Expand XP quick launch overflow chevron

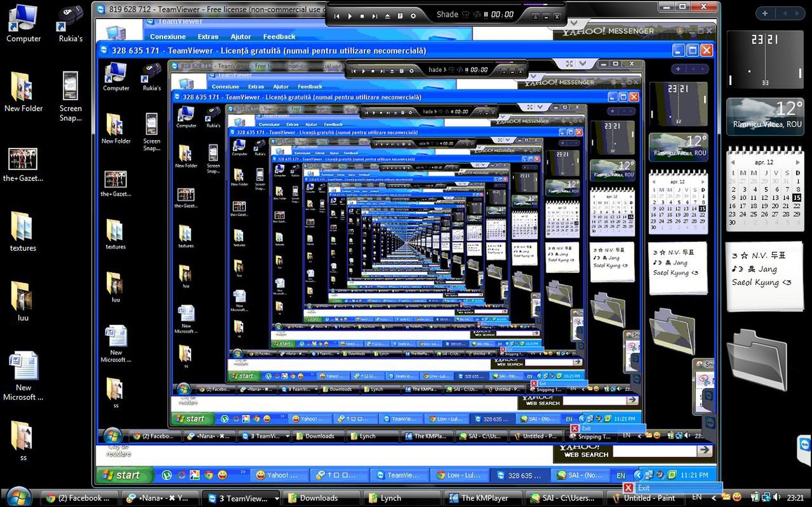(x=243, y=472)
